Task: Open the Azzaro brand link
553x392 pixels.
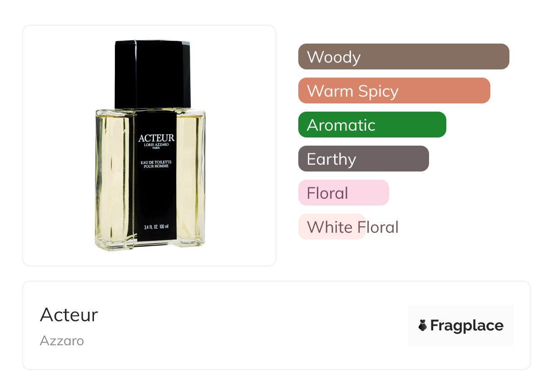Action: pyautogui.click(x=62, y=341)
